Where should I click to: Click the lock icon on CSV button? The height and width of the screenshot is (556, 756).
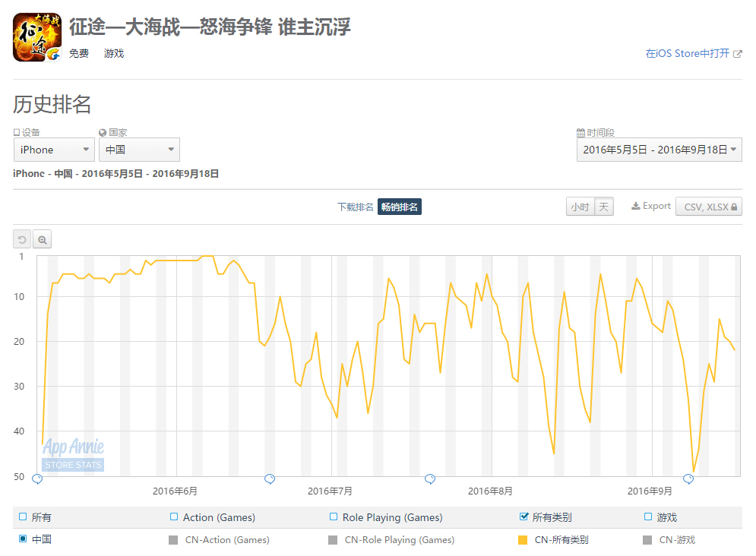734,207
